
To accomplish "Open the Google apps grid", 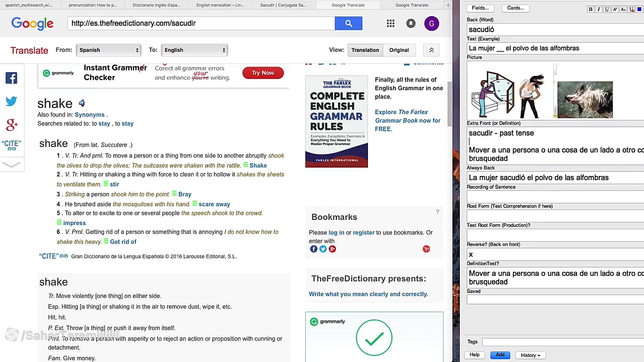I will [x=390, y=23].
